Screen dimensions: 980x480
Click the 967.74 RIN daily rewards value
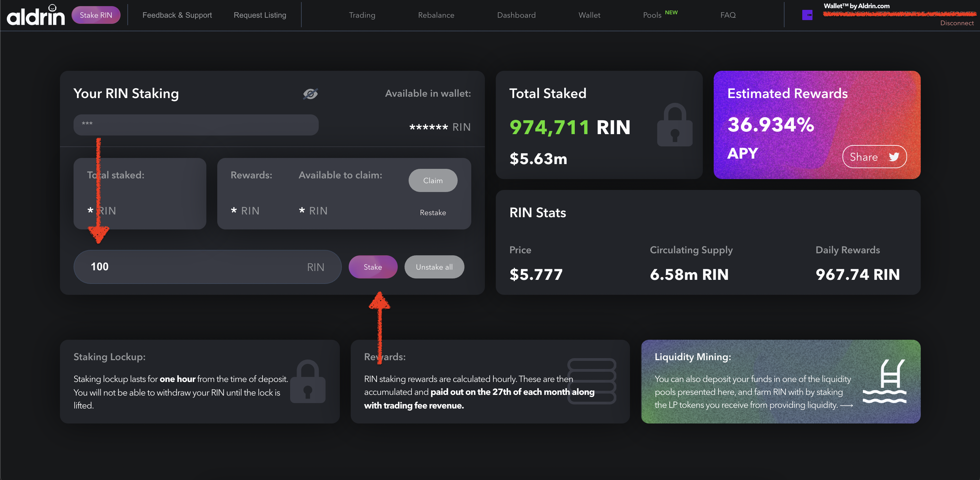857,274
